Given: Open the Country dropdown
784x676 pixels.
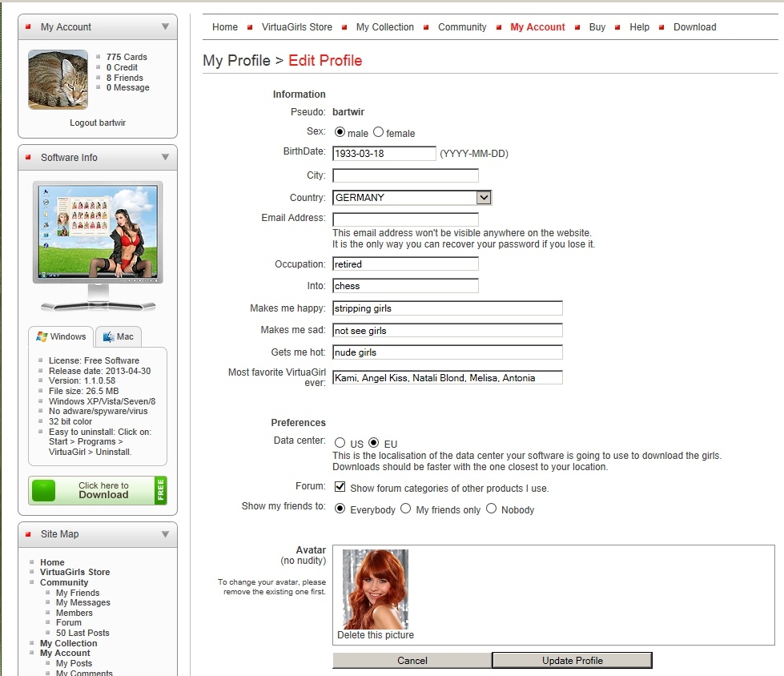Looking at the screenshot, I should [x=483, y=197].
